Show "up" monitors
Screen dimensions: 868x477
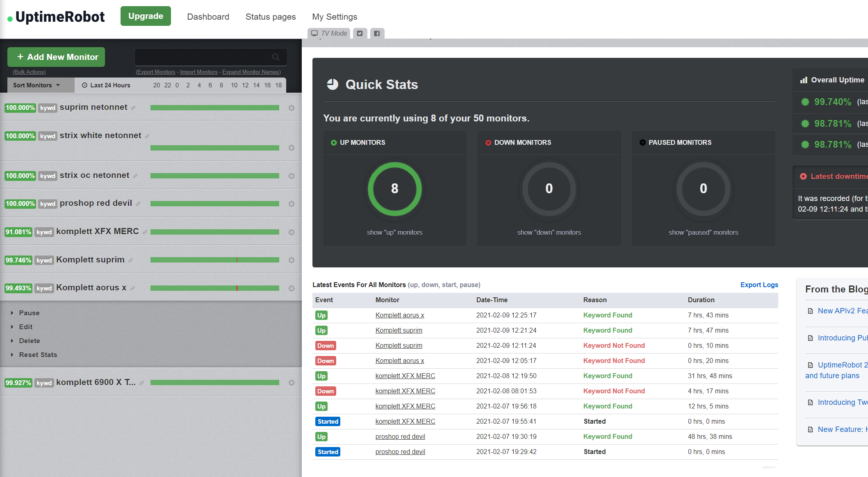coord(394,232)
